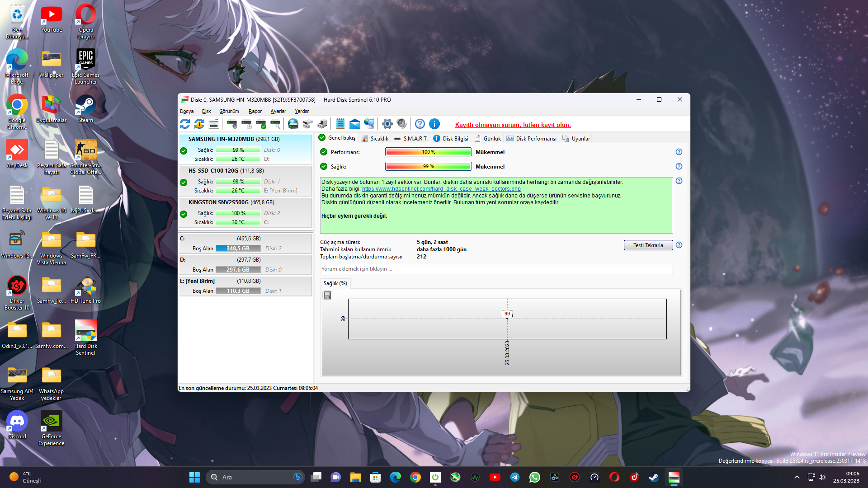868x488 pixels.
Task: Click the blue info toolbar icon
Action: [x=434, y=124]
